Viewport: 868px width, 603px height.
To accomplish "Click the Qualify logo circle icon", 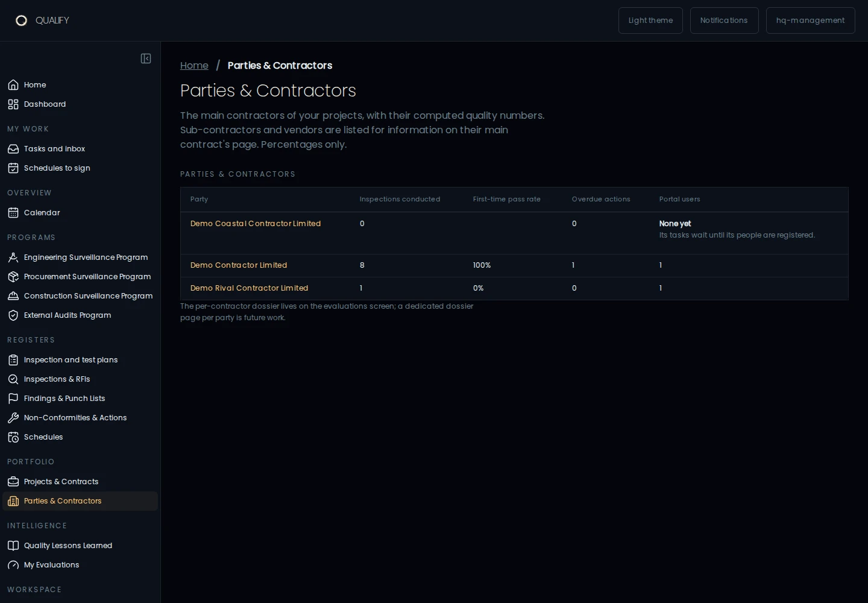I will [21, 21].
